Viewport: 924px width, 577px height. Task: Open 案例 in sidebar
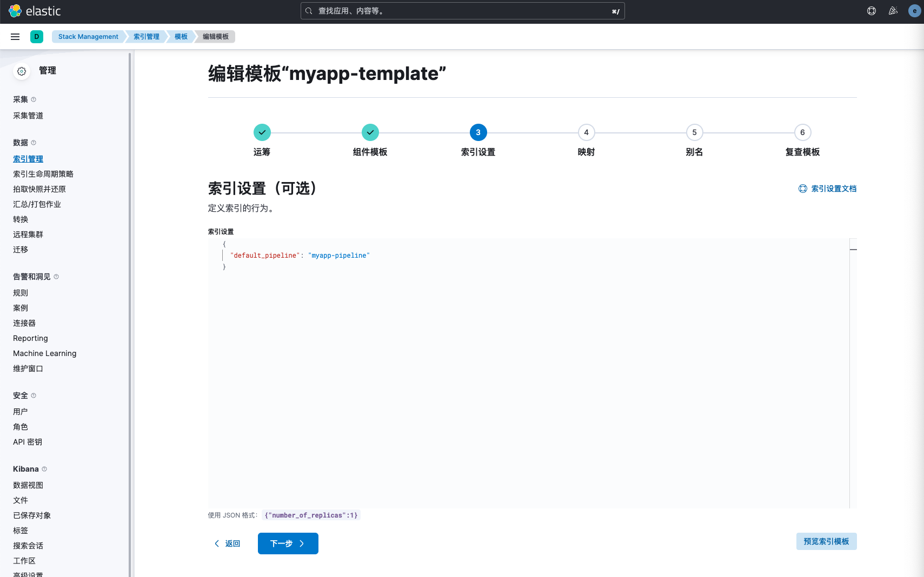click(x=21, y=308)
